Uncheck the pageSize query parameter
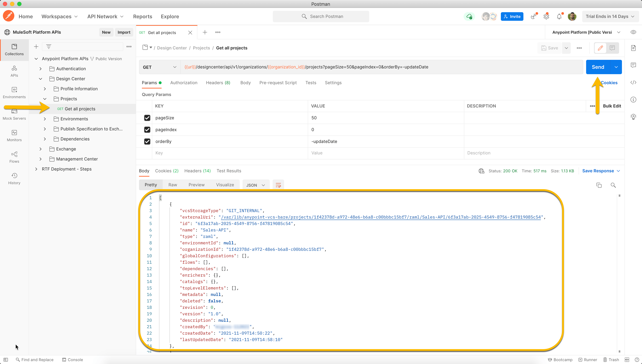 coord(147,118)
